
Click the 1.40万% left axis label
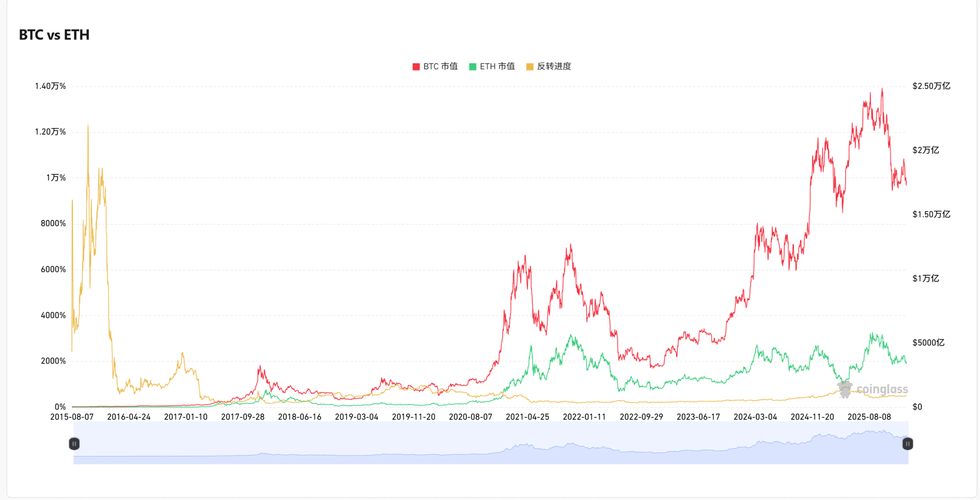50,86
